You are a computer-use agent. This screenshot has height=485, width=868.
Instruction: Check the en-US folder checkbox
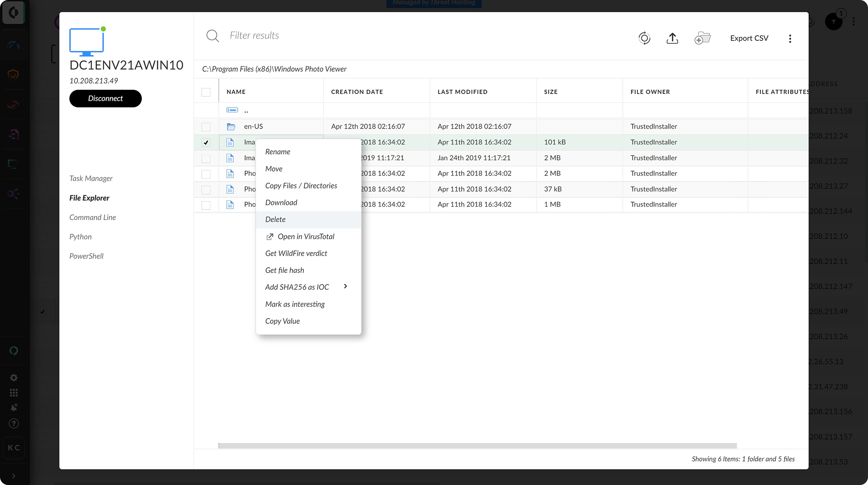click(206, 127)
